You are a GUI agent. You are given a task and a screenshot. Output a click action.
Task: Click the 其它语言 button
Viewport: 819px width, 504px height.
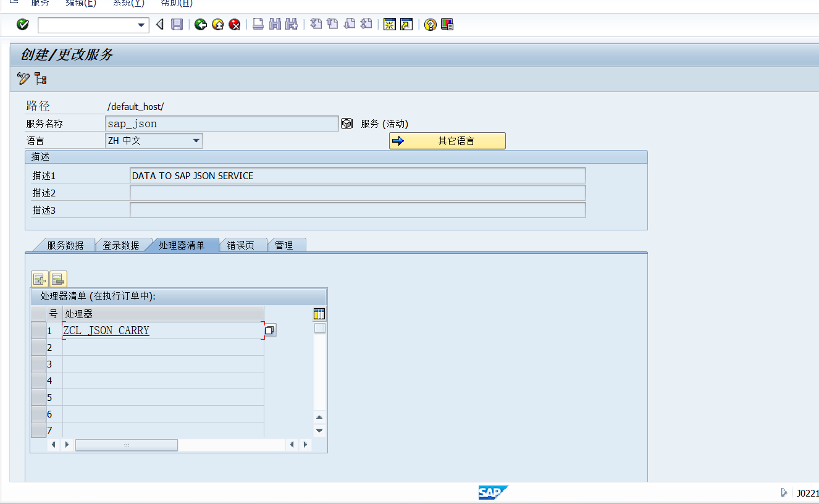coord(447,141)
